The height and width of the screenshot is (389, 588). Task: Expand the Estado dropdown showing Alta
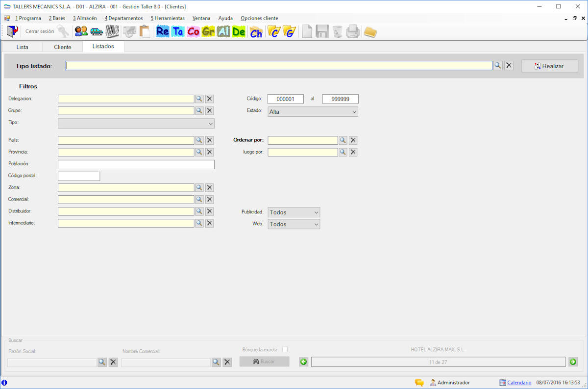313,112
